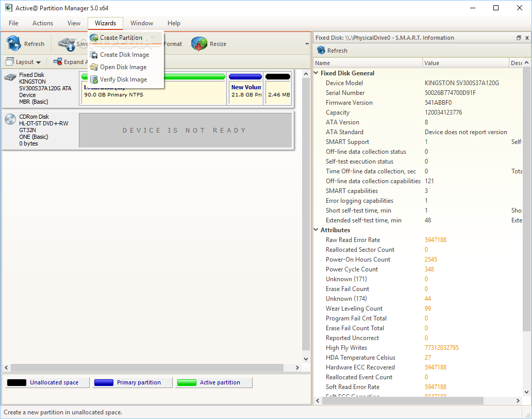
Task: Select the Extended self-test time row
Action: 418,220
